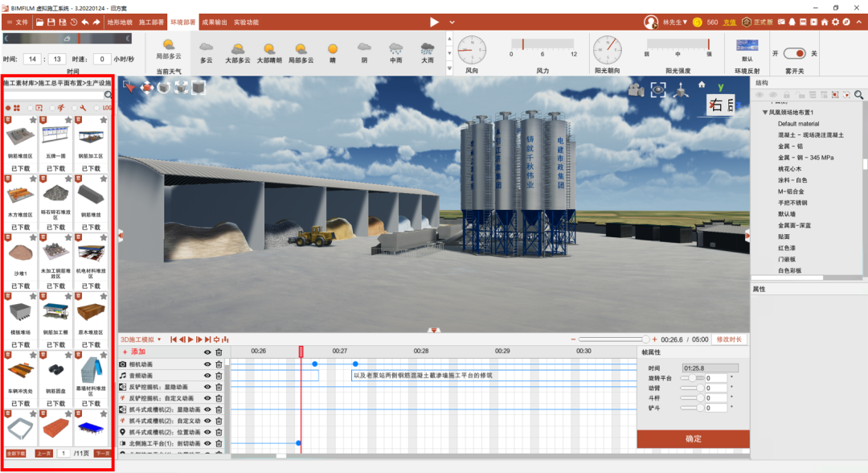Screen dimensions: 868x473
Task: Collapse timeline with the bottom viewport arrow
Action: tap(434, 330)
